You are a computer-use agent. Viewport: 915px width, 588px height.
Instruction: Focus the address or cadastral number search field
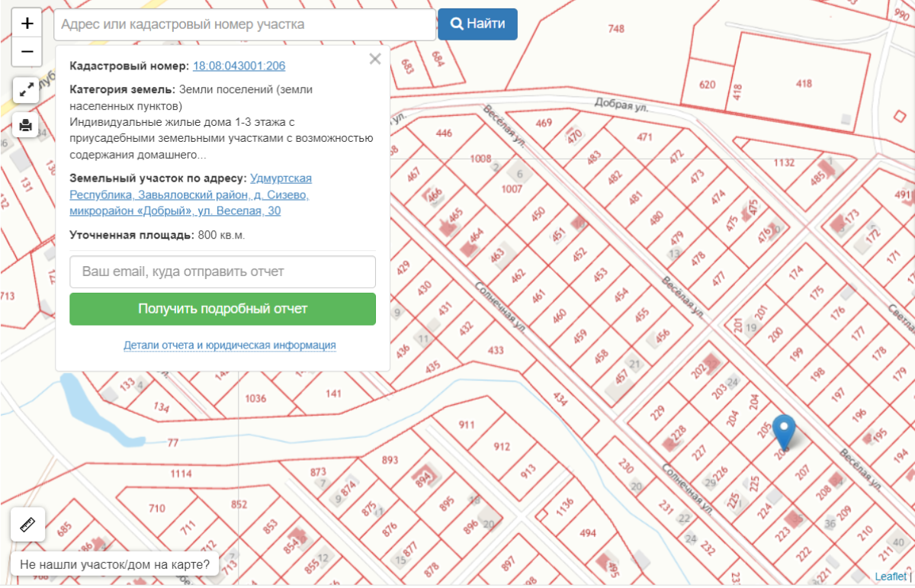coord(245,24)
